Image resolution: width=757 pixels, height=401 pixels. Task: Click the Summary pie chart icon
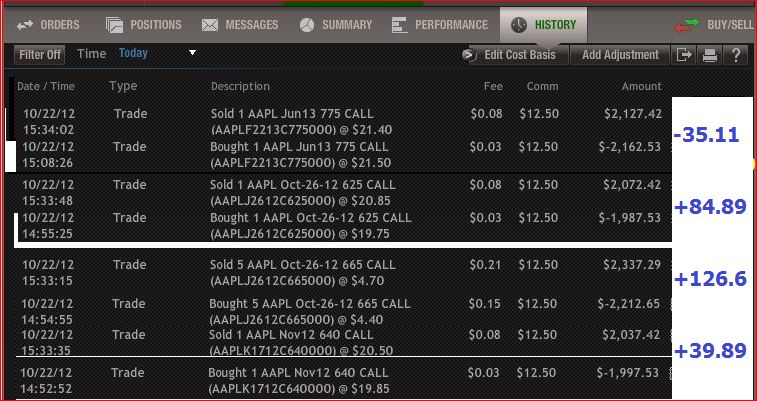307,25
